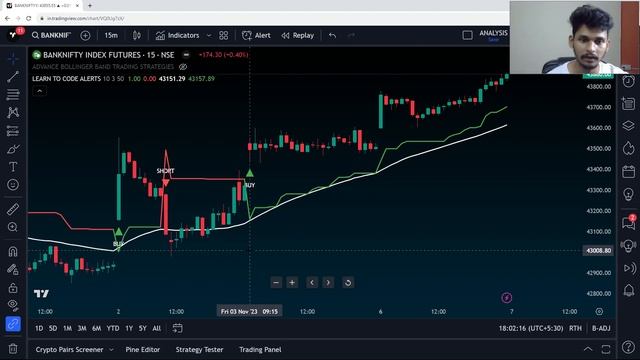Screen dimensions: 640x360
Task: Open the timezone clock settings
Action: (x=531, y=328)
